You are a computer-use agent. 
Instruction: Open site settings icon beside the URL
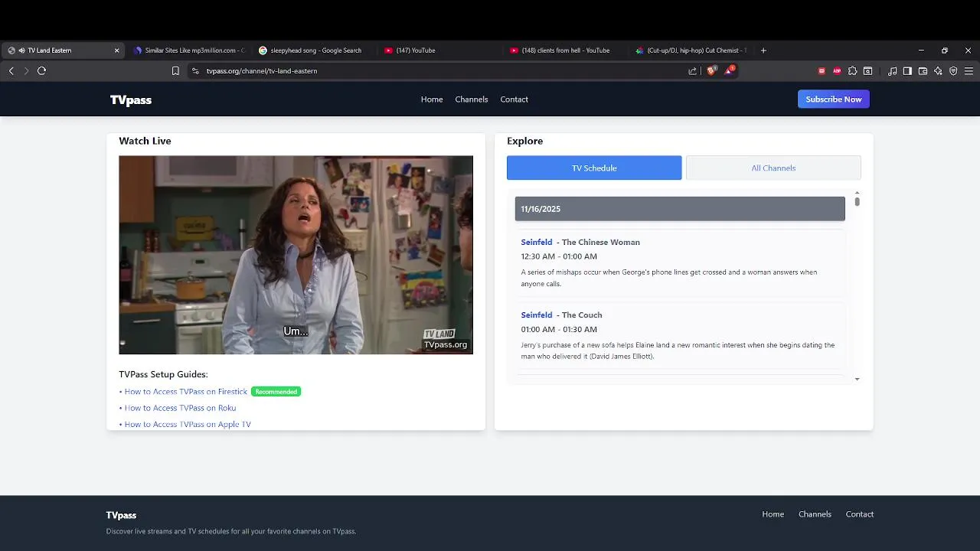(195, 70)
